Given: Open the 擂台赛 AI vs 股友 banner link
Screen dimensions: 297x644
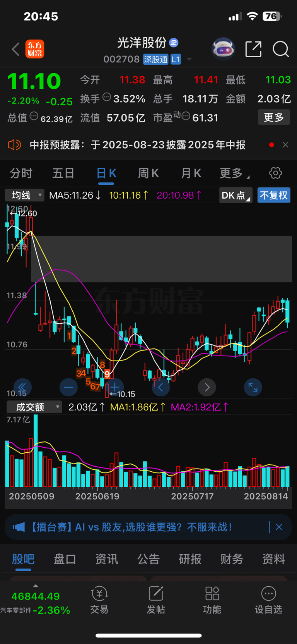Looking at the screenshot, I should 131,527.
